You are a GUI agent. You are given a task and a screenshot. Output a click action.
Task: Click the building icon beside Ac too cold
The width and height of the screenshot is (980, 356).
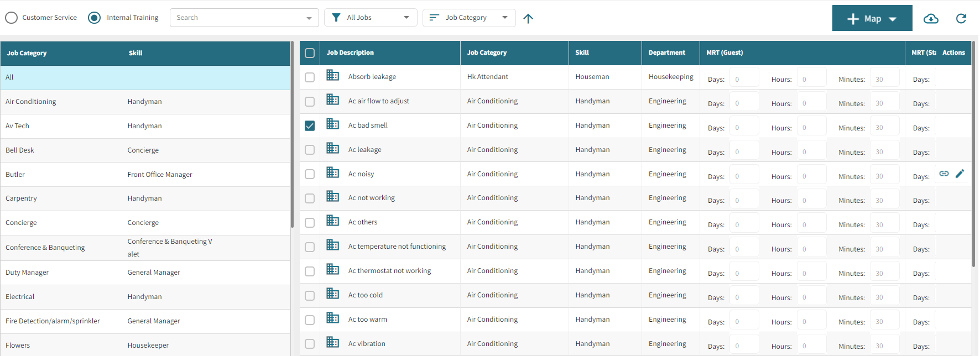(x=333, y=294)
